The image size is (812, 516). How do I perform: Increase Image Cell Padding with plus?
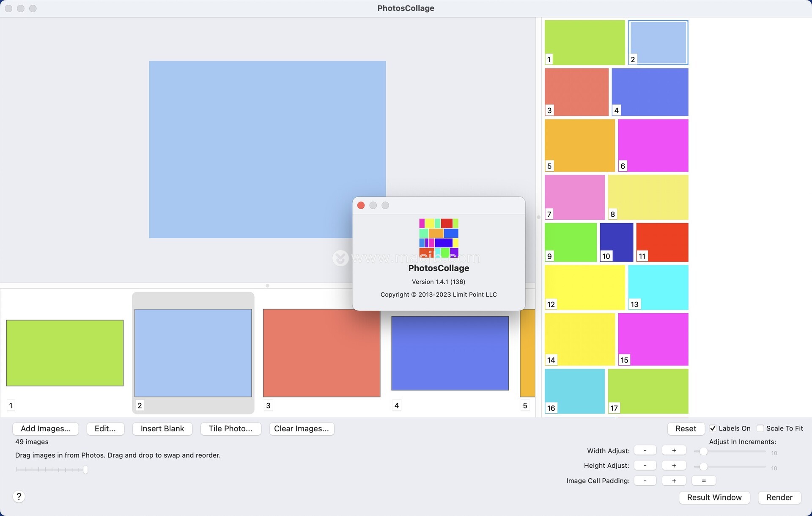[674, 481]
